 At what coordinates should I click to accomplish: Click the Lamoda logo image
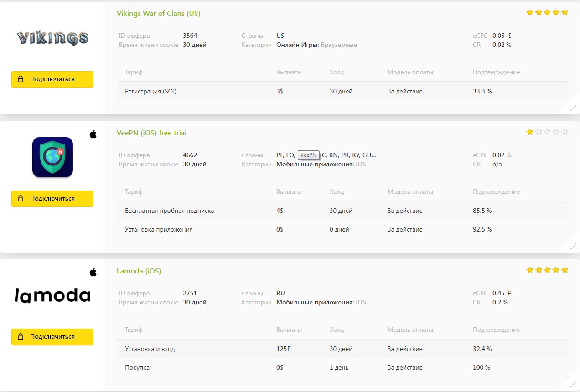pos(52,295)
